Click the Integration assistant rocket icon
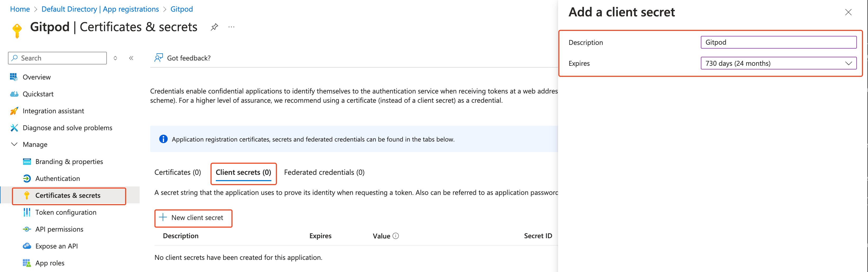This screenshot has width=868, height=272. (14, 111)
